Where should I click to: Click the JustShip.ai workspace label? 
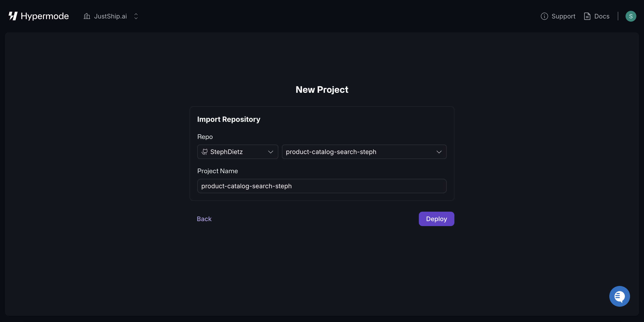[110, 16]
